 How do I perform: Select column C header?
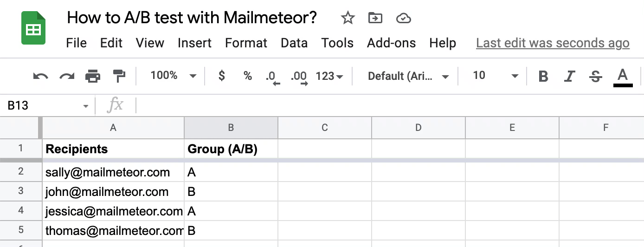click(x=325, y=127)
